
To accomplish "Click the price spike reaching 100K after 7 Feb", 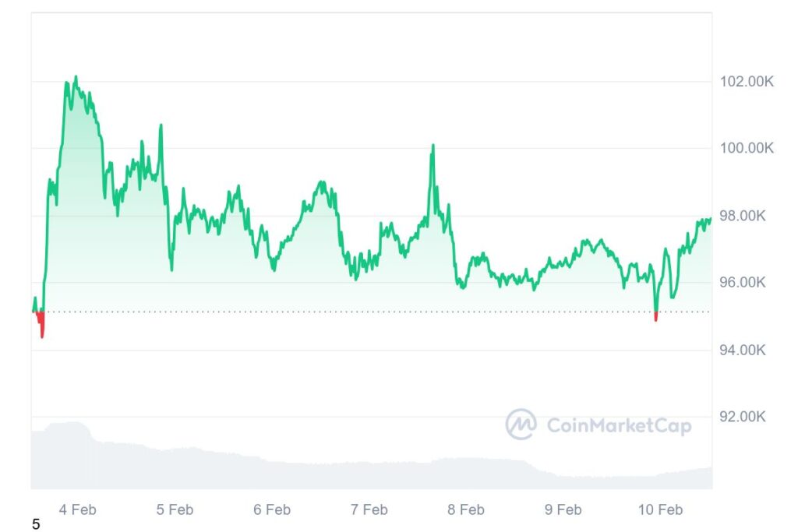I will pyautogui.click(x=433, y=146).
